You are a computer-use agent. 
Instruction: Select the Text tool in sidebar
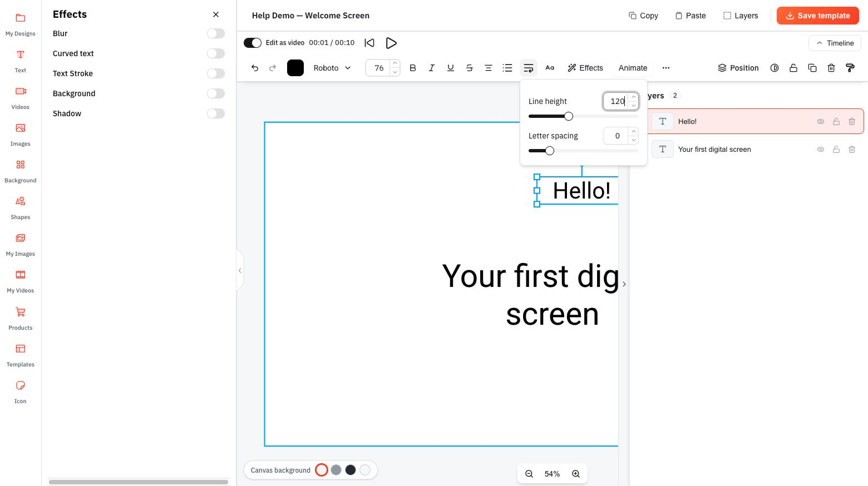21,62
